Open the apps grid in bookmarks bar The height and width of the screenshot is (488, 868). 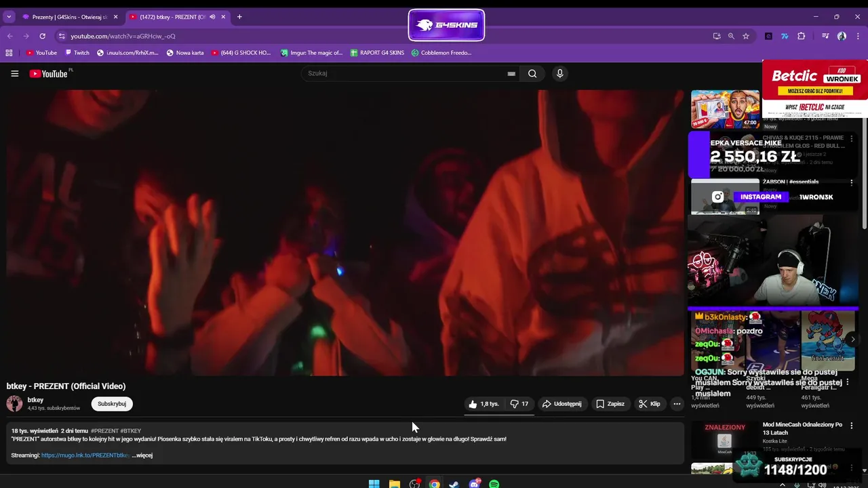point(9,52)
